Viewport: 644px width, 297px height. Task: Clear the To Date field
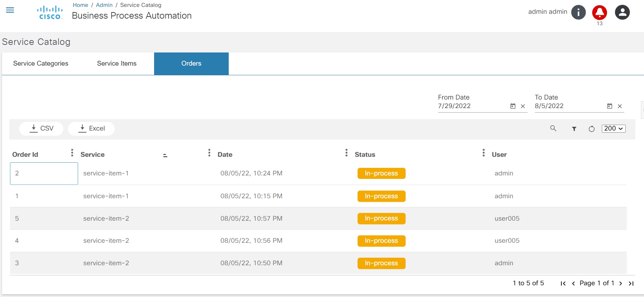coord(620,106)
